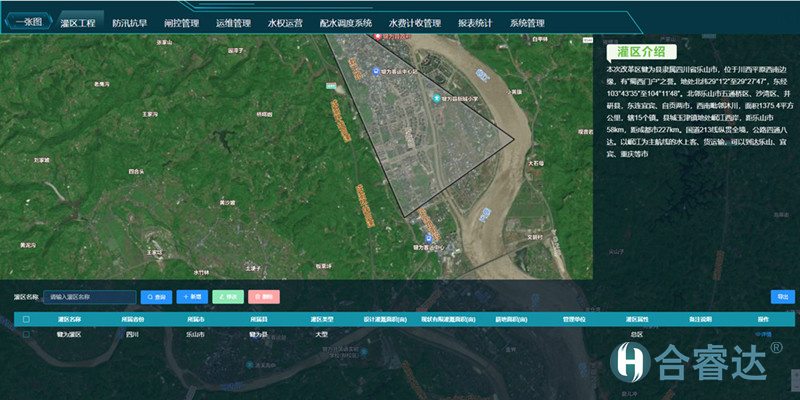
Task: Open the 系统管理 menu
Action: 527,22
